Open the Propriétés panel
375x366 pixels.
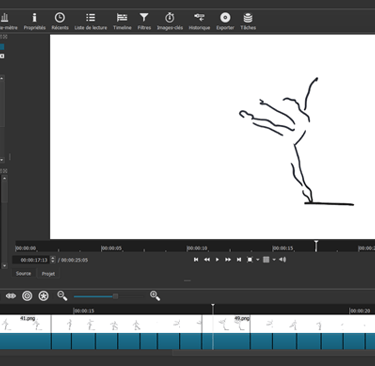tap(34, 21)
